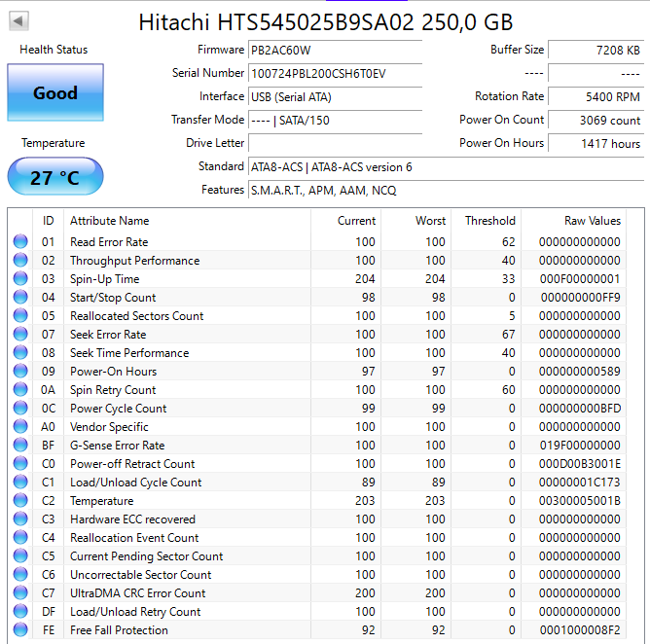Click status orb for G-Sense Error Rate
The width and height of the screenshot is (650, 644).
click(x=20, y=446)
